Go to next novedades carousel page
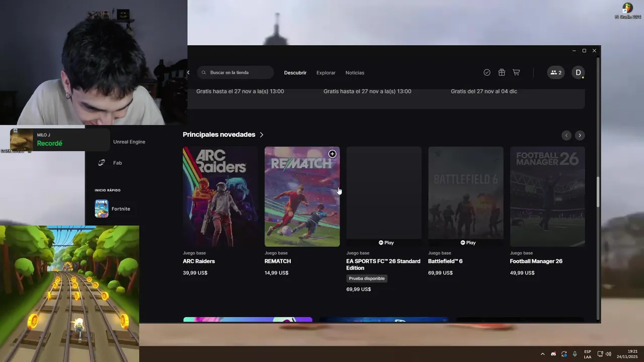This screenshot has width=644, height=362. (x=580, y=135)
